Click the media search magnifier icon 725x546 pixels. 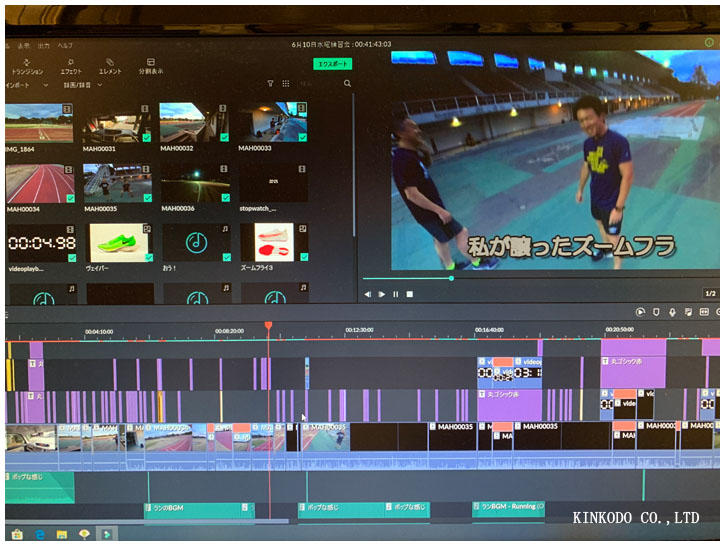pos(347,84)
